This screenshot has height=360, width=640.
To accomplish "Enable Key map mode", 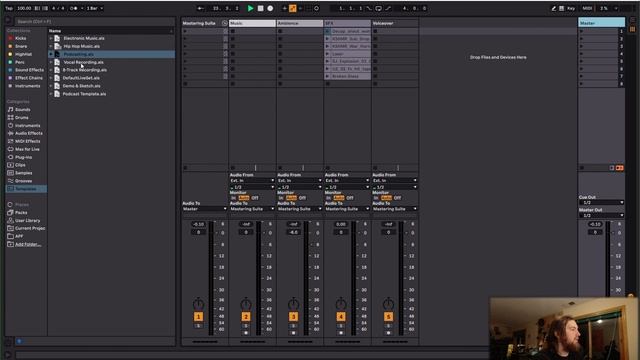I will pos(571,8).
